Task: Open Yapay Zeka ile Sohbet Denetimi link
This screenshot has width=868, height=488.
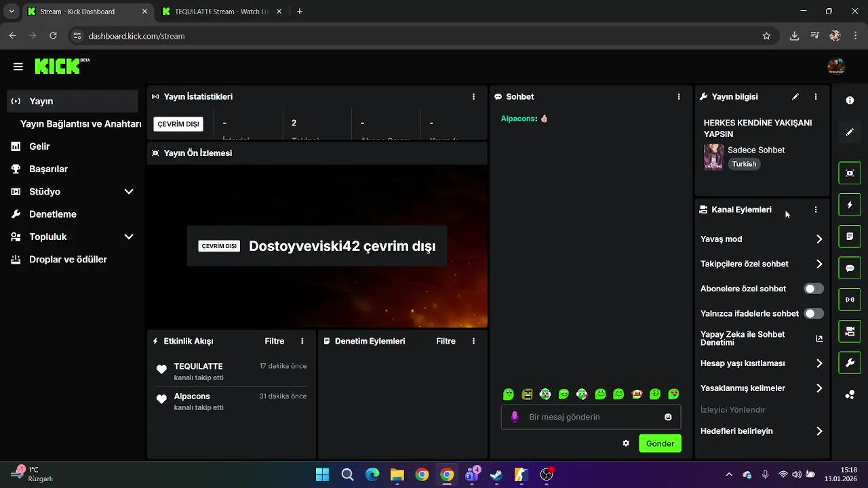Action: click(762, 338)
